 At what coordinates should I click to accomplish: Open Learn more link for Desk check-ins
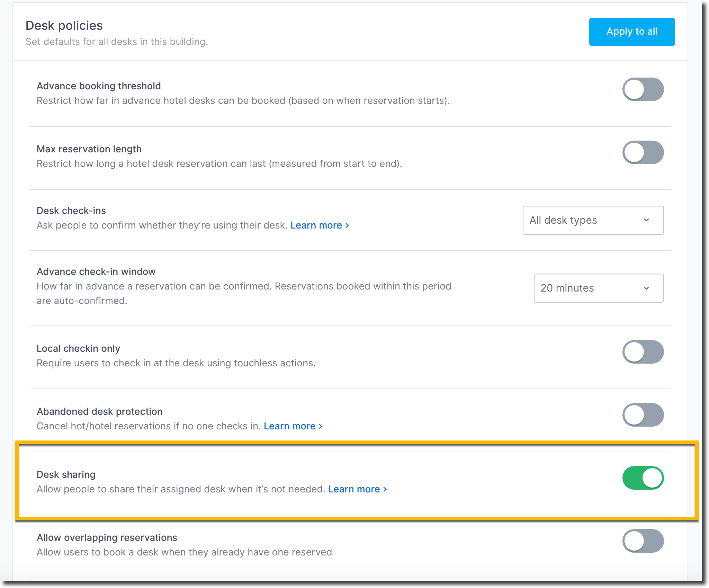pos(320,225)
